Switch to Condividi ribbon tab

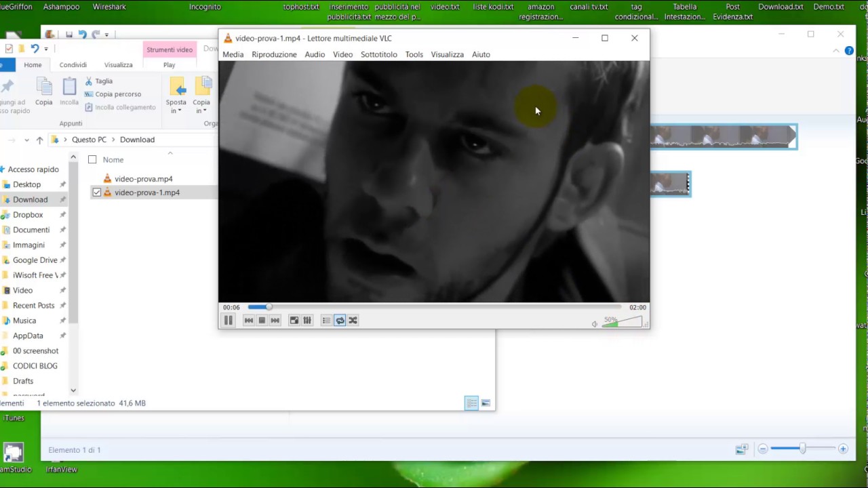pyautogui.click(x=73, y=65)
